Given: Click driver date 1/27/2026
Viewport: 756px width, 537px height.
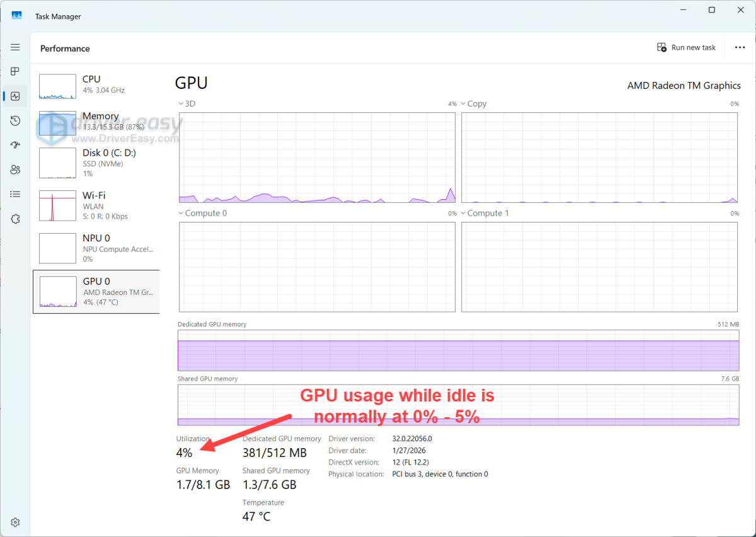Looking at the screenshot, I should (x=408, y=451).
